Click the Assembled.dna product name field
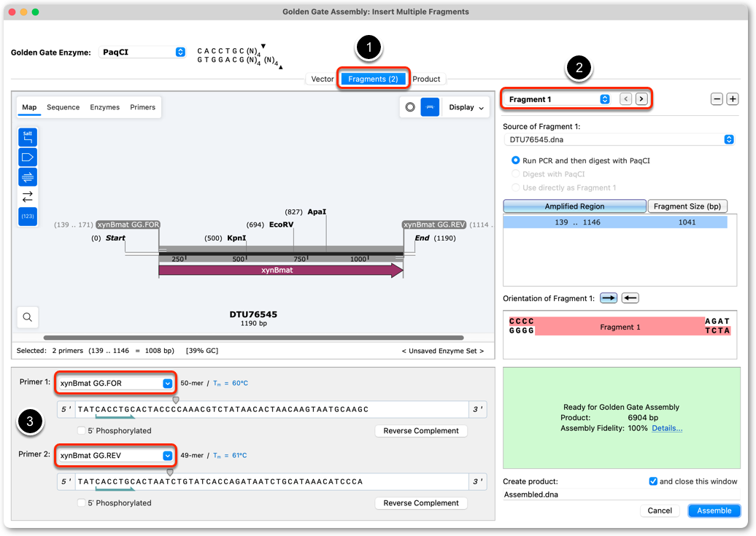The image size is (756, 536). (x=621, y=494)
